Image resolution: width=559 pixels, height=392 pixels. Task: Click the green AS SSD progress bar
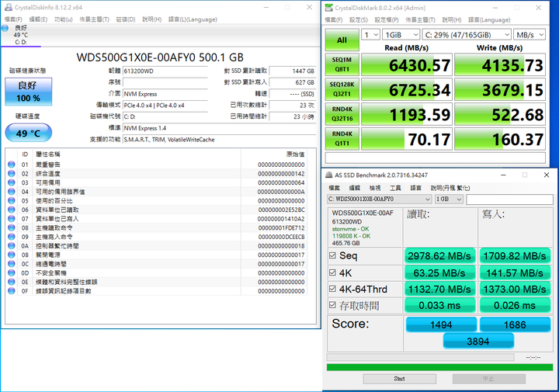click(x=439, y=367)
